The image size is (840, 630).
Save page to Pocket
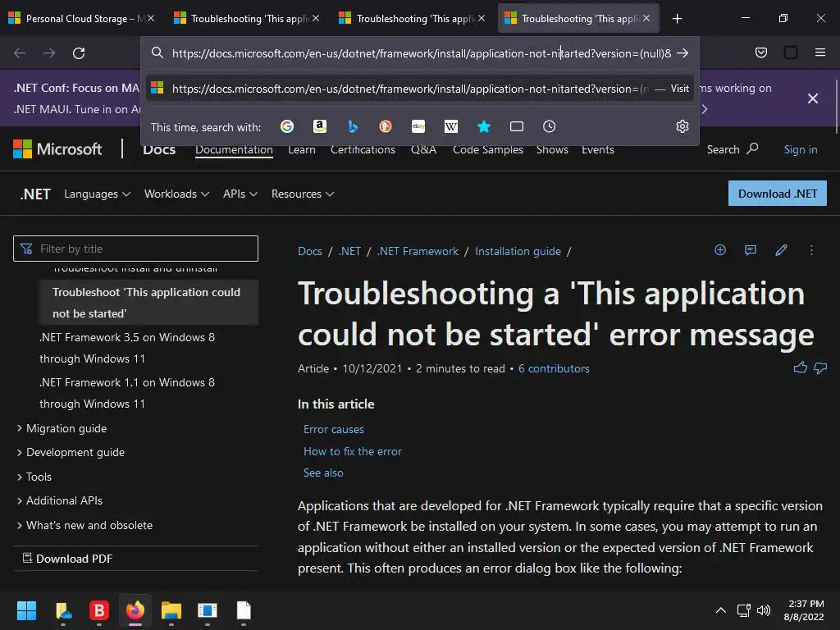(761, 52)
